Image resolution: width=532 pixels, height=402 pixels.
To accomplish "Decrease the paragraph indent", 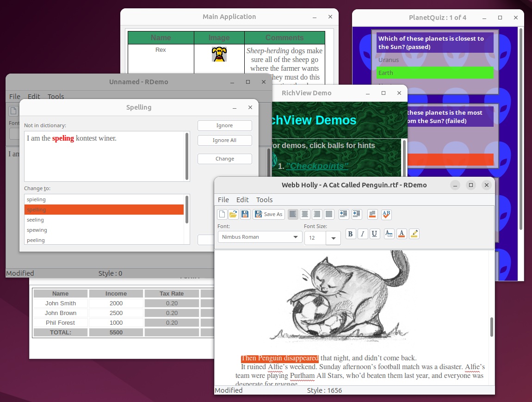I will pyautogui.click(x=343, y=214).
